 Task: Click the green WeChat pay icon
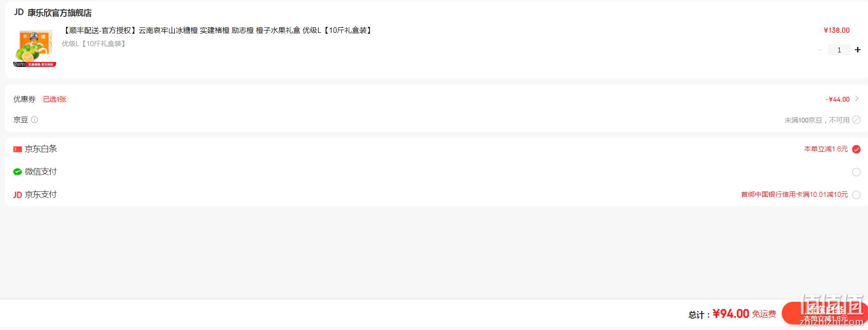pyautogui.click(x=18, y=172)
